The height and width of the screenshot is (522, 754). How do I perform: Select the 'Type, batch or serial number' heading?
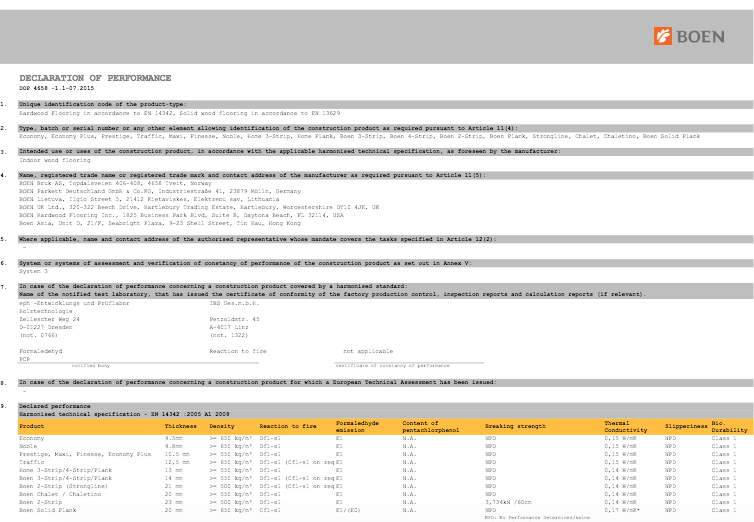(268, 128)
